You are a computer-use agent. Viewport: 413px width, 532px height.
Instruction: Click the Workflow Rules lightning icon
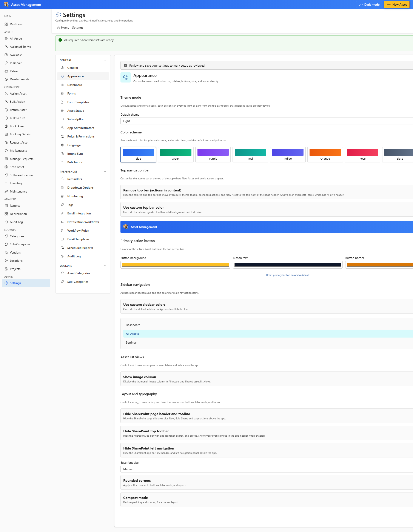pyautogui.click(x=62, y=230)
